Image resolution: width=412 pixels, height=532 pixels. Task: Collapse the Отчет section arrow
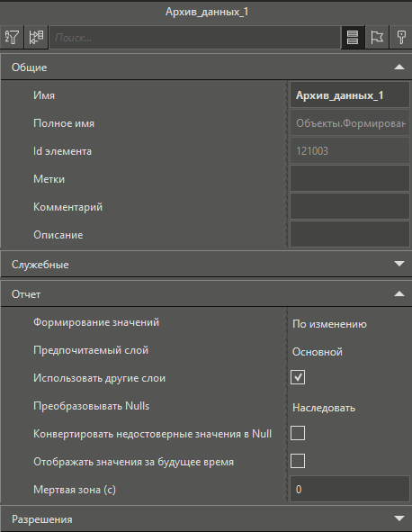click(399, 293)
